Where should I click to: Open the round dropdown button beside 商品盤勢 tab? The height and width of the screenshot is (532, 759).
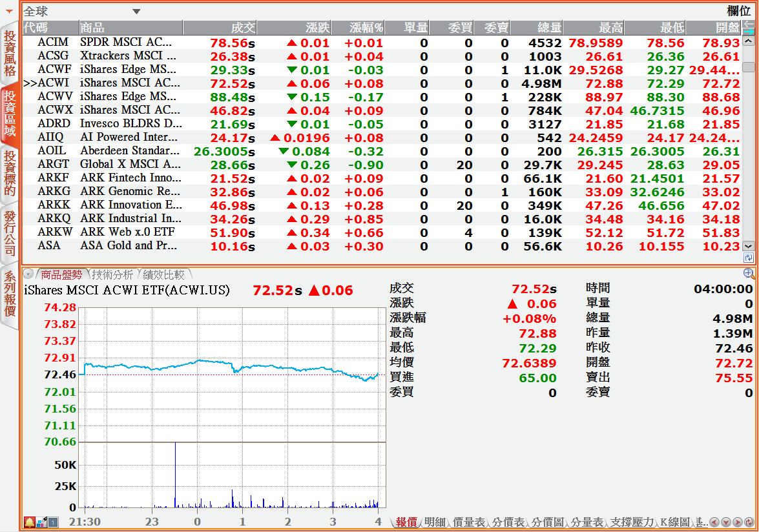click(28, 274)
